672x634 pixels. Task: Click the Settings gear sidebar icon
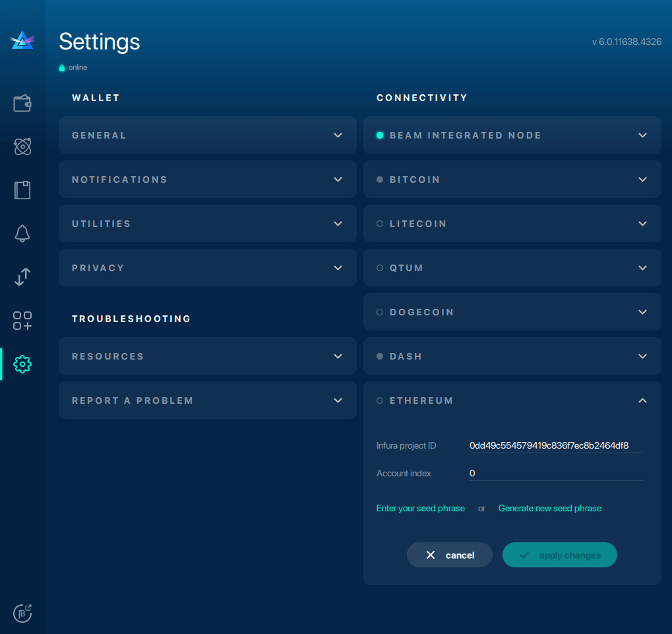pyautogui.click(x=22, y=364)
